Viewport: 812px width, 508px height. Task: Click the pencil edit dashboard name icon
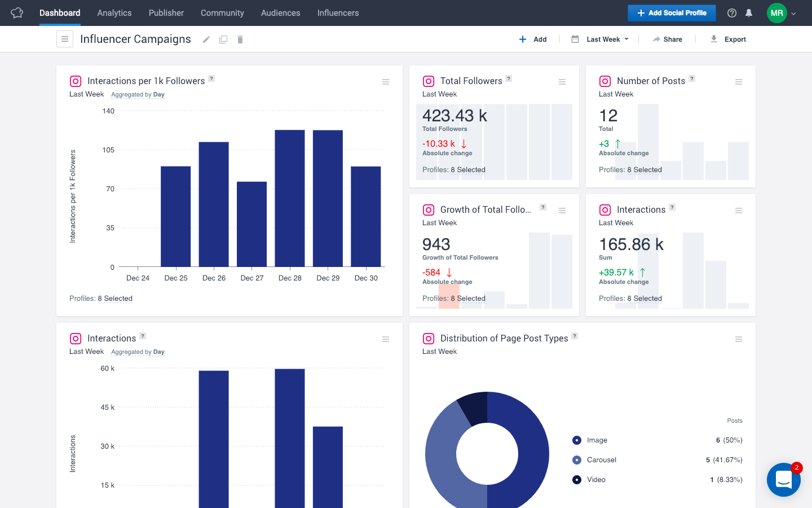(x=206, y=40)
